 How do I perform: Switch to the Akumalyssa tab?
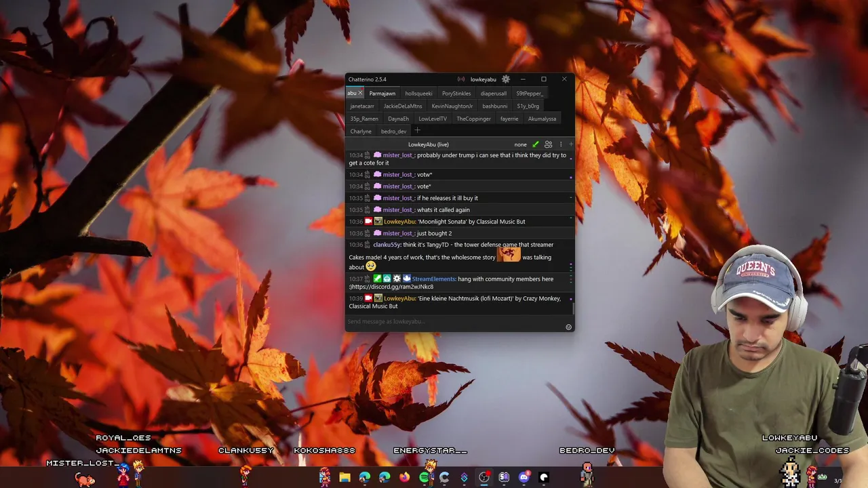pyautogui.click(x=542, y=119)
